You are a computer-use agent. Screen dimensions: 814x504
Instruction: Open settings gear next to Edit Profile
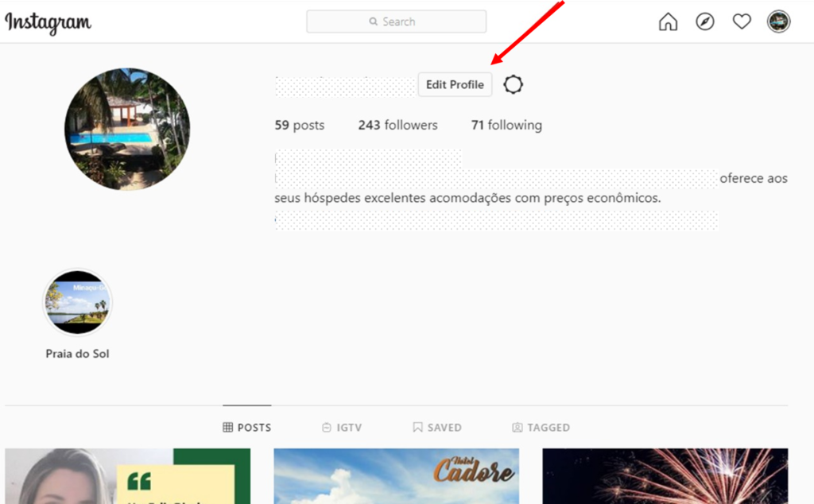pos(513,84)
